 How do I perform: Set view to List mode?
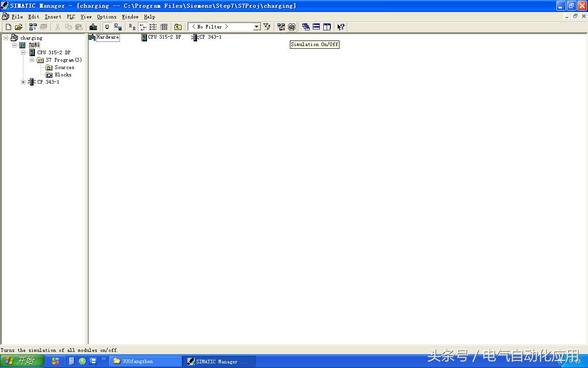click(153, 27)
